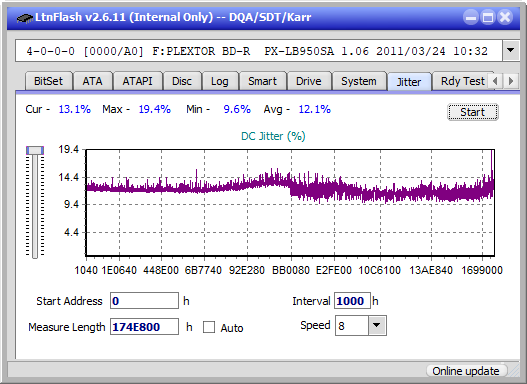Select the Disc tab
The width and height of the screenshot is (527, 384).
[182, 81]
